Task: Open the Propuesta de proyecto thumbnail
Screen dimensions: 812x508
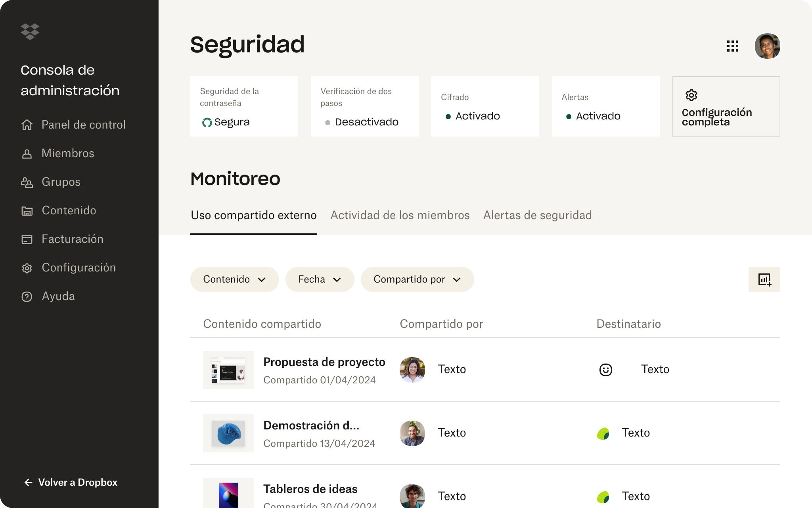Action: click(x=228, y=370)
